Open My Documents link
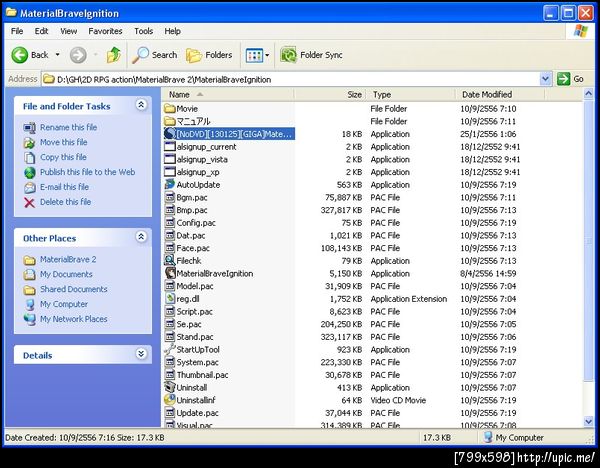Viewport: 600px width, 468px height. [x=66, y=274]
